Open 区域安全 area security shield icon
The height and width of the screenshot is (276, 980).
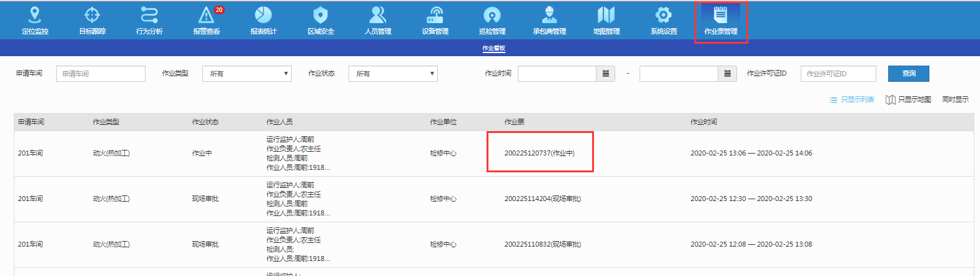coord(320,20)
